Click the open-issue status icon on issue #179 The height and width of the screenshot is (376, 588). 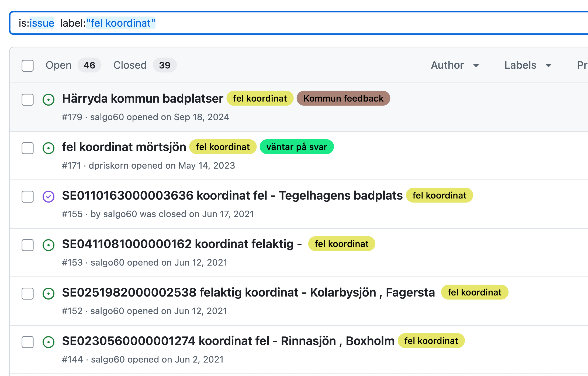pos(49,100)
